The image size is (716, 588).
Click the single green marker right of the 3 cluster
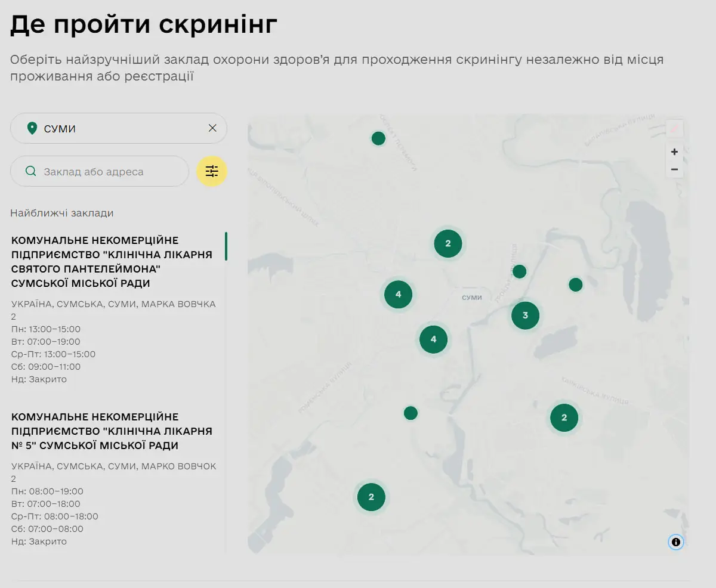575,284
